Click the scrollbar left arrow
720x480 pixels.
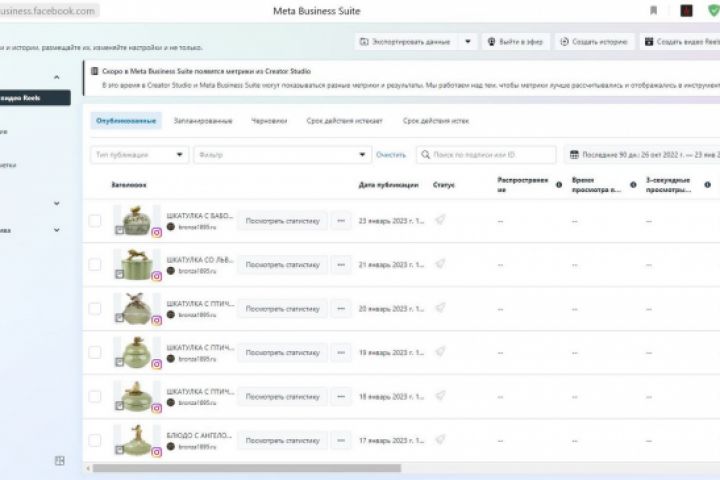(x=88, y=469)
